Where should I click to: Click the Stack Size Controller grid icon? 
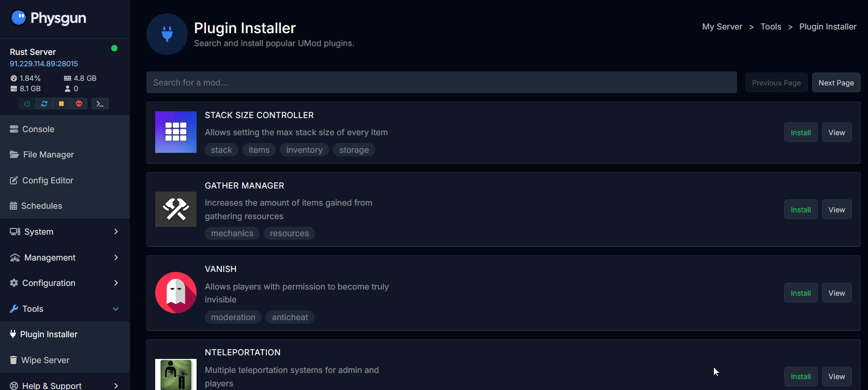click(176, 132)
